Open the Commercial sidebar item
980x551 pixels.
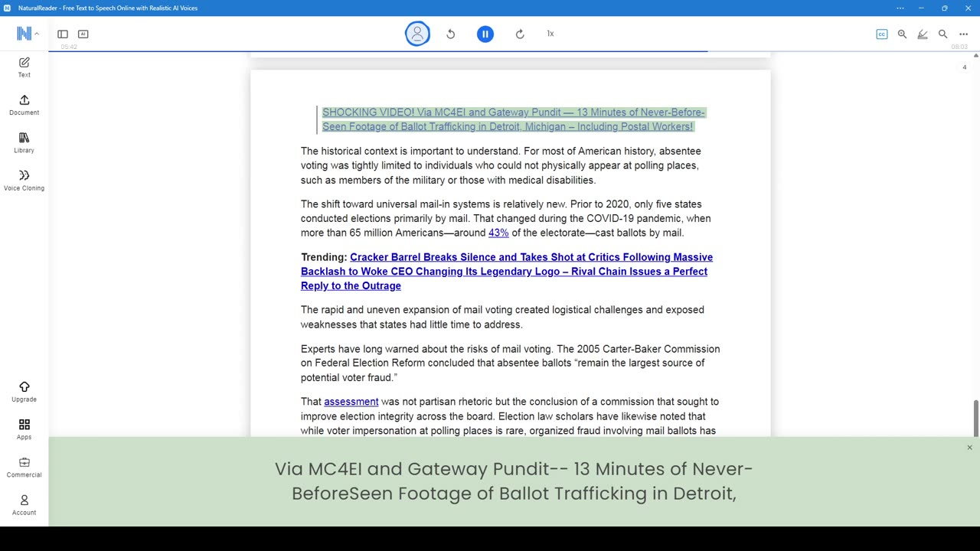24,467
